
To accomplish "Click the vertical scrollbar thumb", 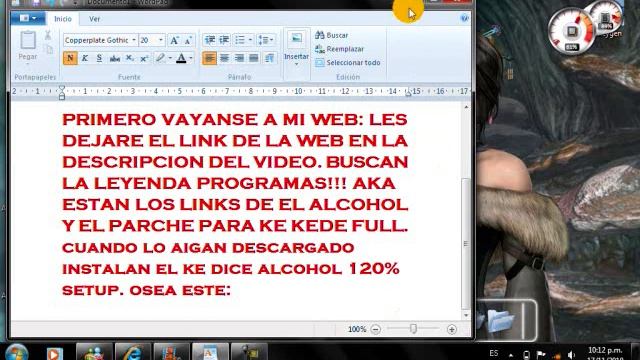I will click(x=465, y=244).
